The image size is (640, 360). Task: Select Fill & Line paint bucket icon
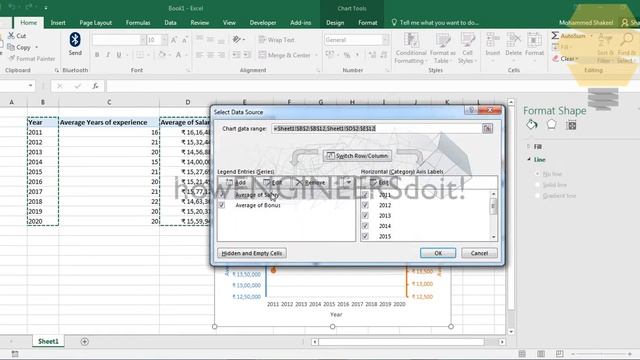tap(531, 124)
